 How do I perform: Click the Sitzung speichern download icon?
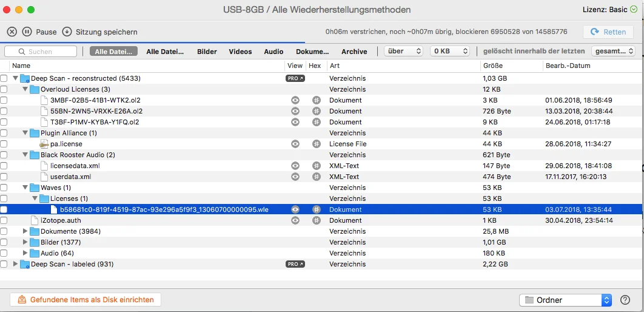point(67,32)
